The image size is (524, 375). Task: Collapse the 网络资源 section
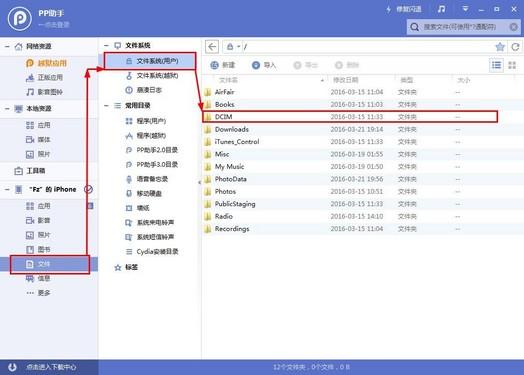[x=7, y=46]
